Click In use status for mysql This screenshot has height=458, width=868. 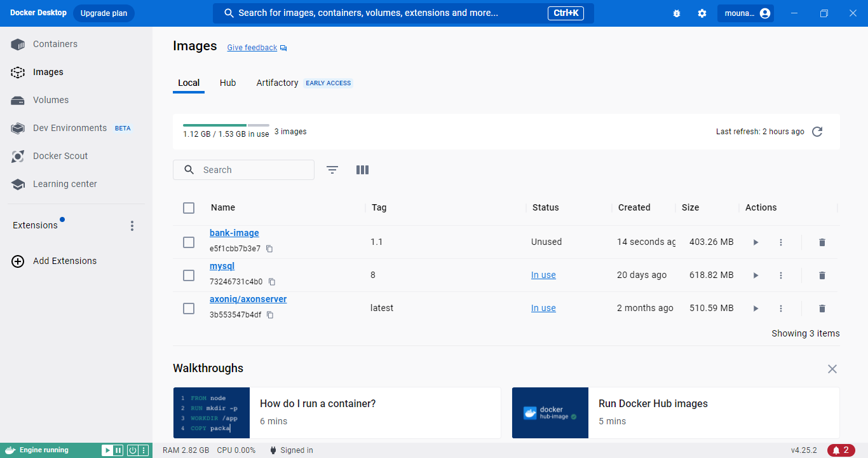point(543,275)
